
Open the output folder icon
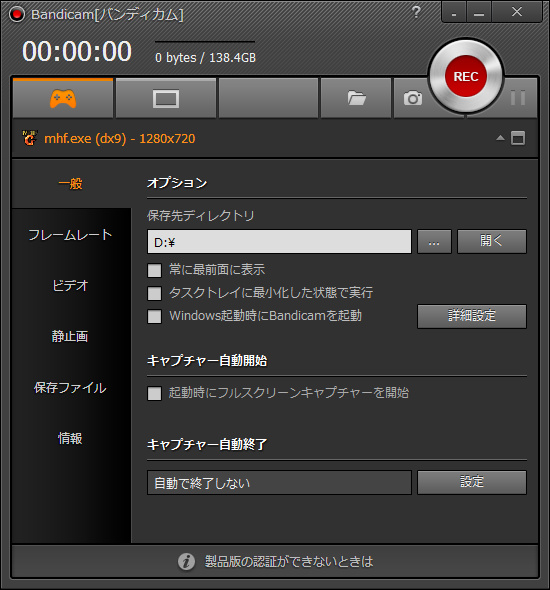(x=356, y=98)
